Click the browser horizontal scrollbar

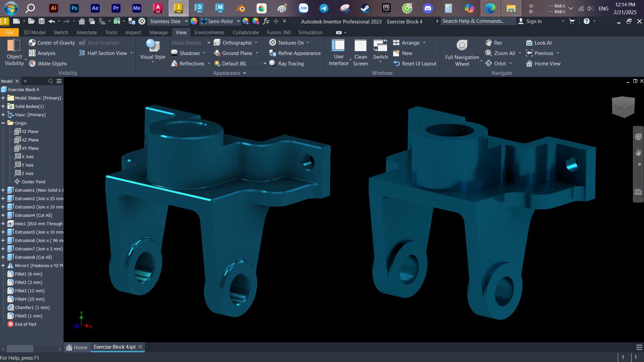tap(20, 349)
